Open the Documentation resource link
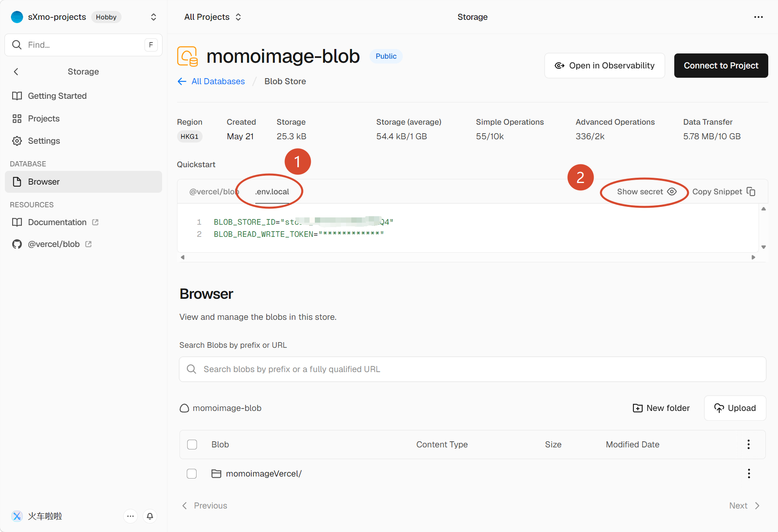The width and height of the screenshot is (778, 532). tap(56, 222)
